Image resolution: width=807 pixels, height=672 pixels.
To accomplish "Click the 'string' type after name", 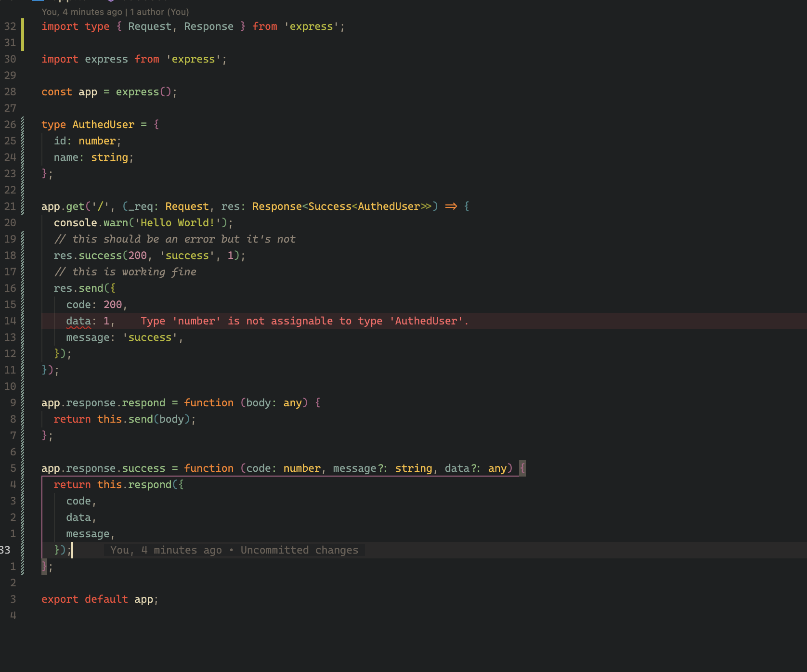I will pos(110,157).
